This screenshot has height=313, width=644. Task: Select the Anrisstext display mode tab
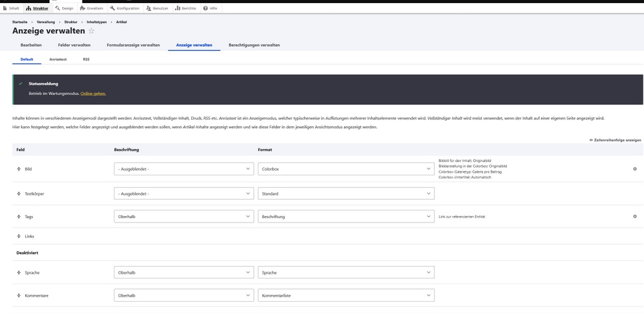[58, 59]
